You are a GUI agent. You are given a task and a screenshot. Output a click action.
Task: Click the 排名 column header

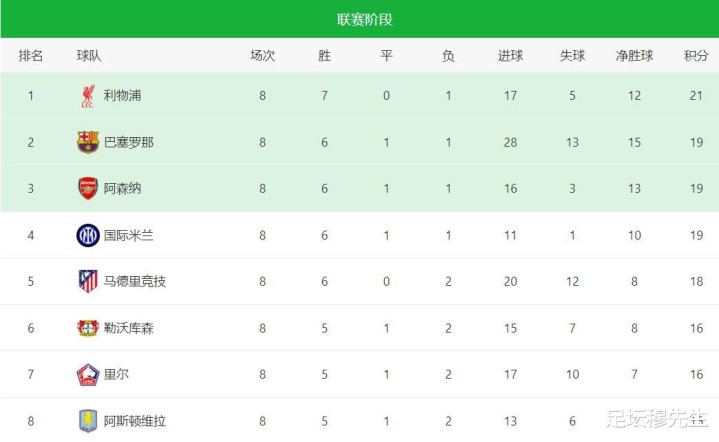(x=31, y=56)
